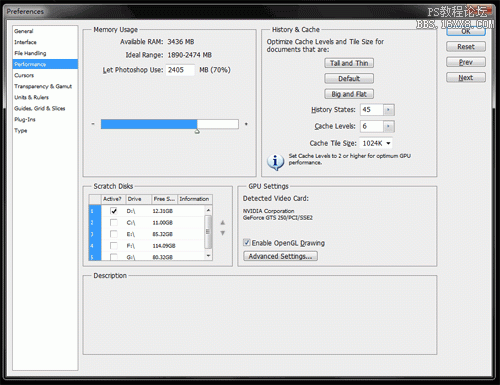Select scratch disk row number 4
500x385 pixels.
click(95, 246)
